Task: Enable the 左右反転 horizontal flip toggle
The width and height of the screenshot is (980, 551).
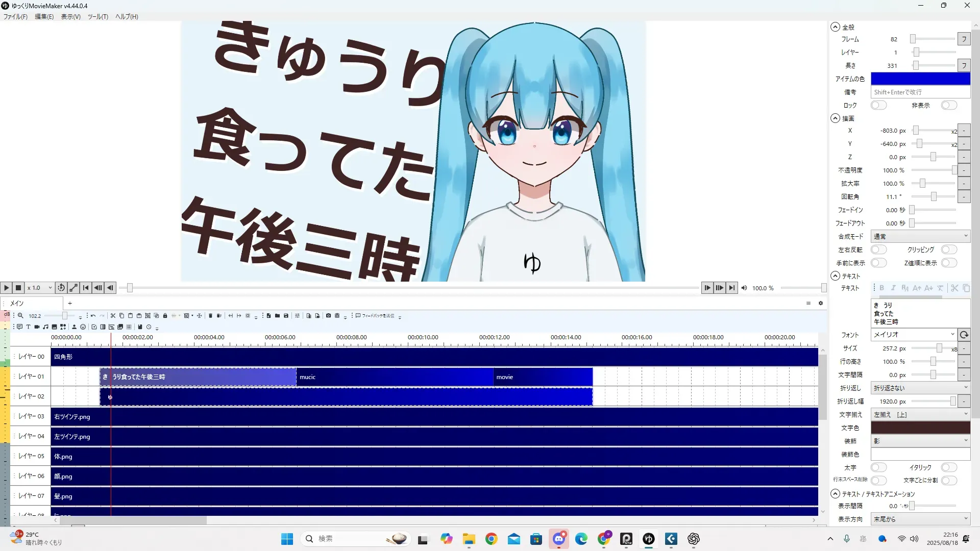Action: [878, 249]
